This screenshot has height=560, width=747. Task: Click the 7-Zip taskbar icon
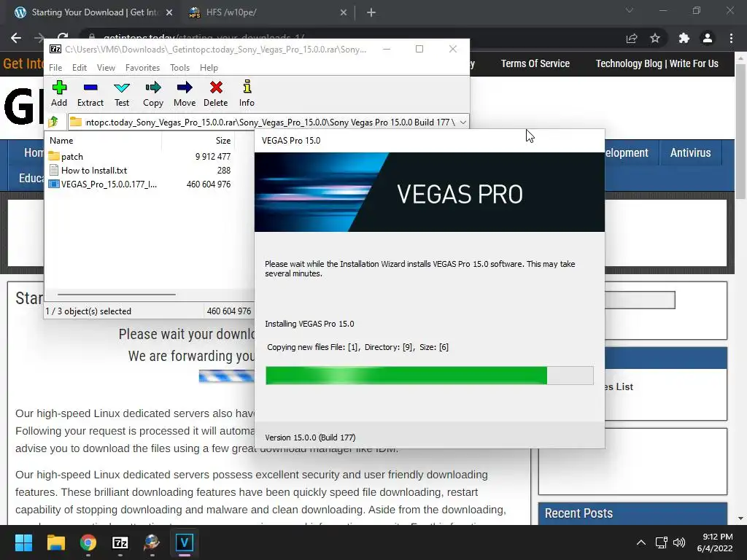pos(120,542)
